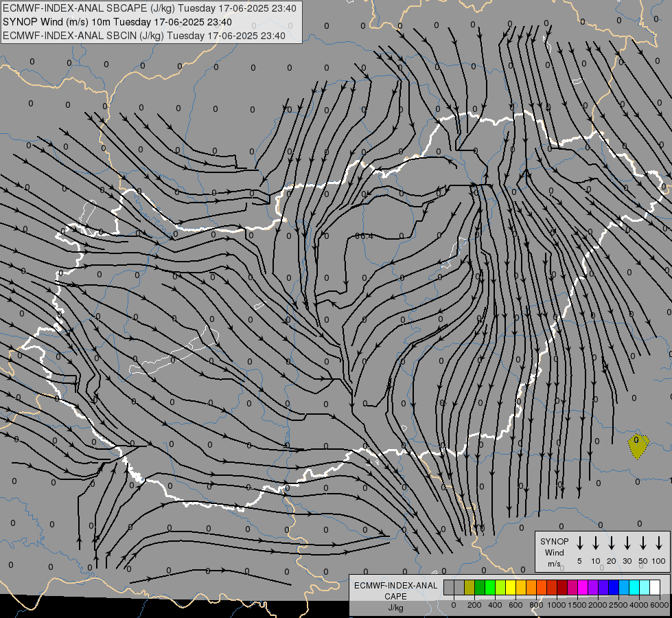672x618 pixels.
Task: Click the 5 m/s wind arrow in legend
Action: click(x=579, y=543)
